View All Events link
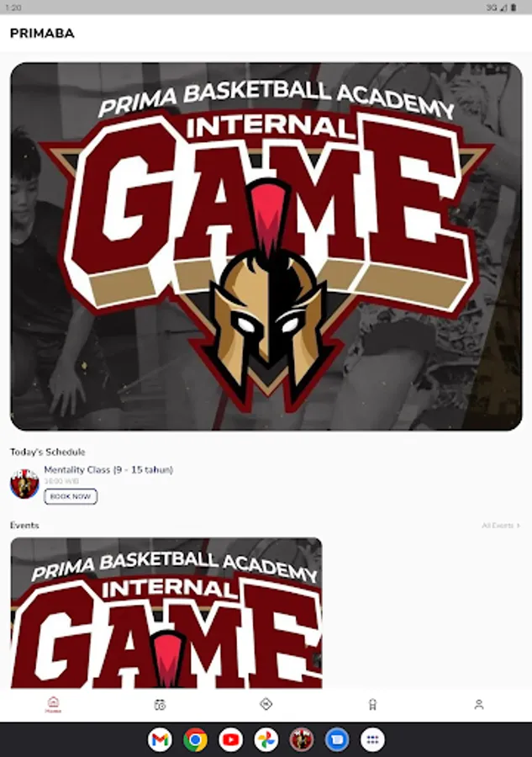Image resolution: width=532 pixels, height=757 pixels. pos(498,525)
